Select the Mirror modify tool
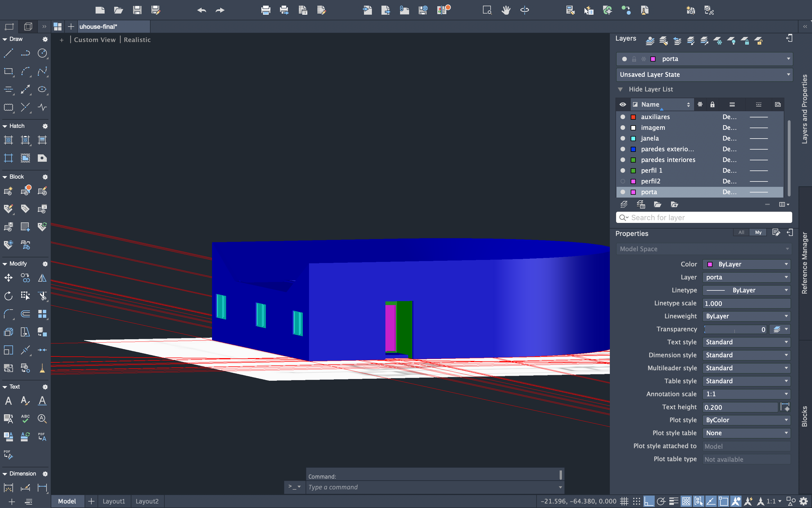The width and height of the screenshot is (812, 508). coord(42,278)
